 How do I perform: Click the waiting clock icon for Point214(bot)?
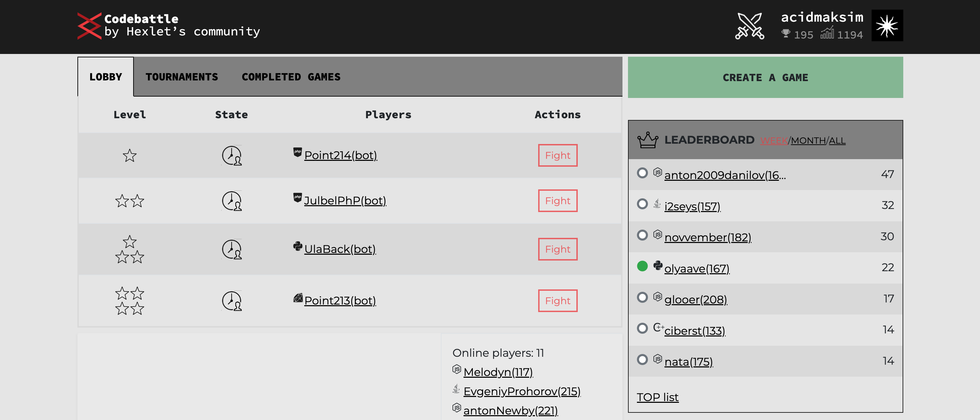coord(232,155)
